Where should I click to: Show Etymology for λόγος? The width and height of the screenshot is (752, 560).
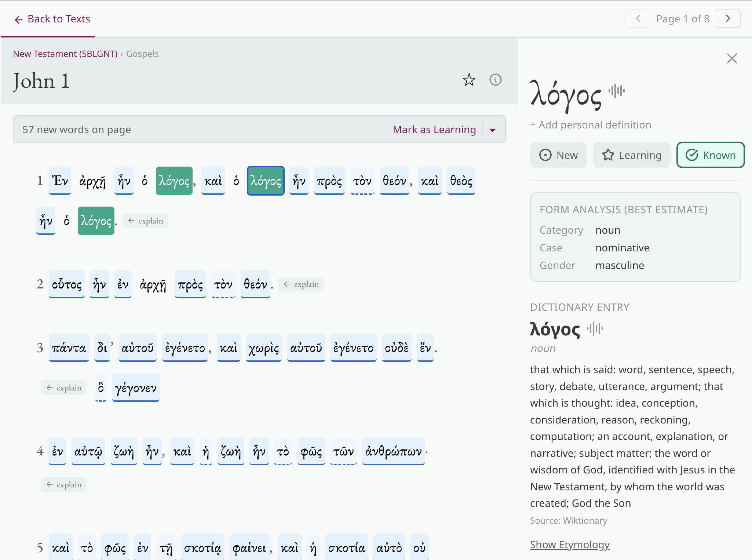tap(570, 545)
